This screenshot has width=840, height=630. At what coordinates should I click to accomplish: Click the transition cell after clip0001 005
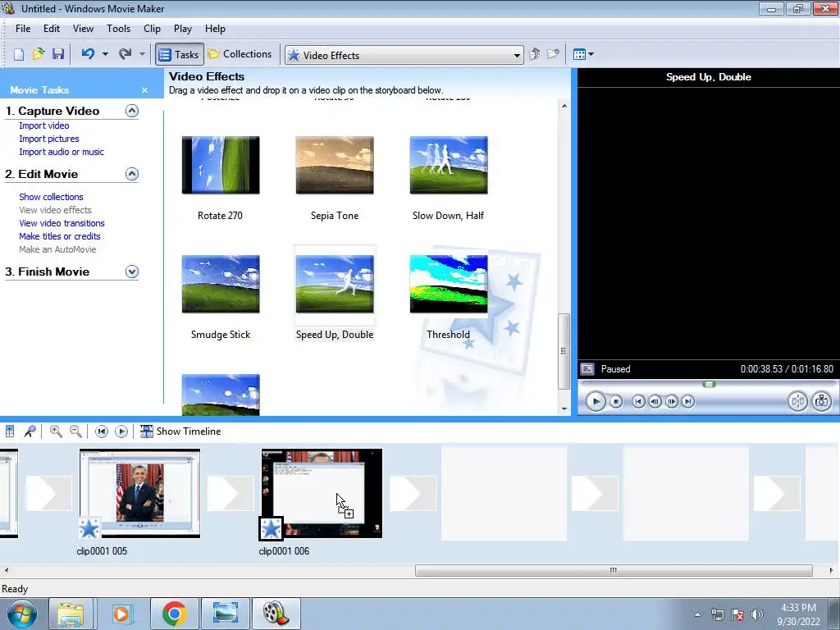coord(231,493)
